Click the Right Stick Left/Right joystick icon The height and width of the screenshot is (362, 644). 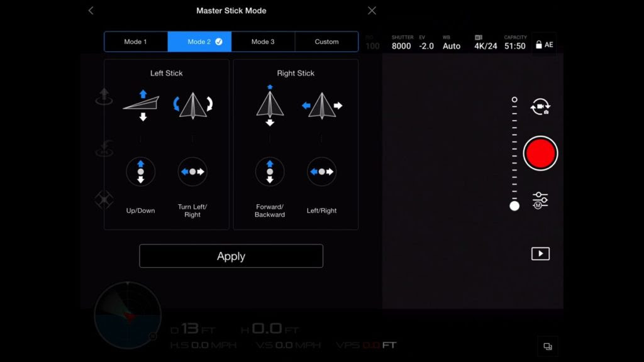[321, 172]
